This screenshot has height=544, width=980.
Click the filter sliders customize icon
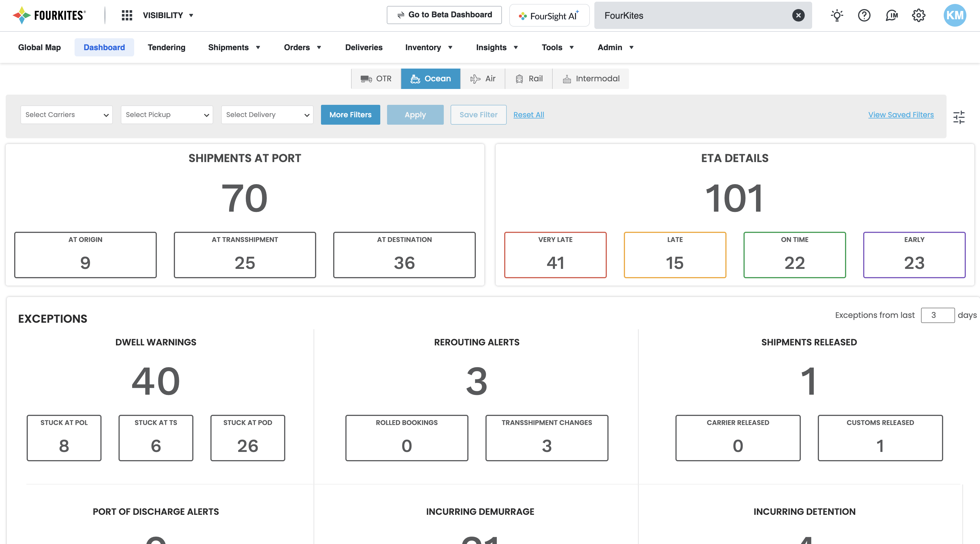[959, 117]
